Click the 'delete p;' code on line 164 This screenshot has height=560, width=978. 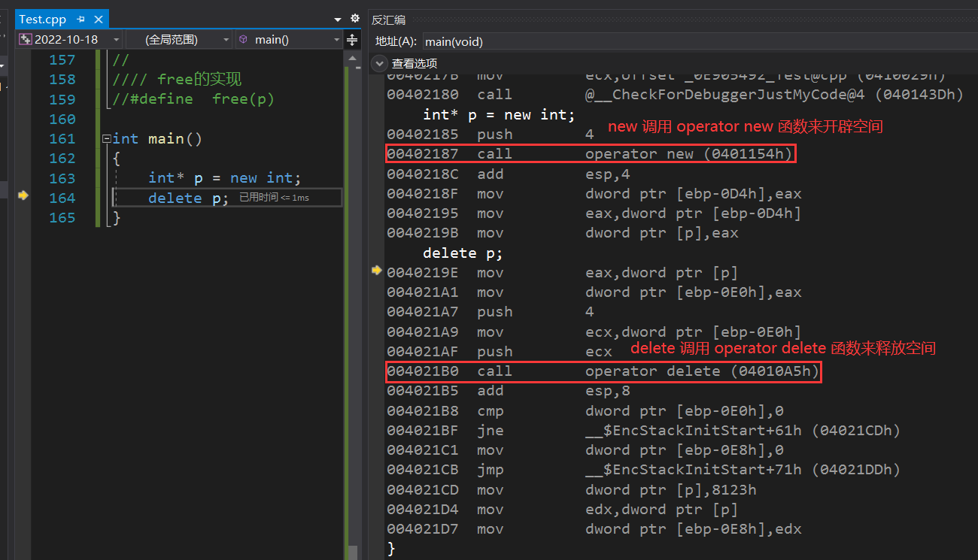(x=188, y=198)
